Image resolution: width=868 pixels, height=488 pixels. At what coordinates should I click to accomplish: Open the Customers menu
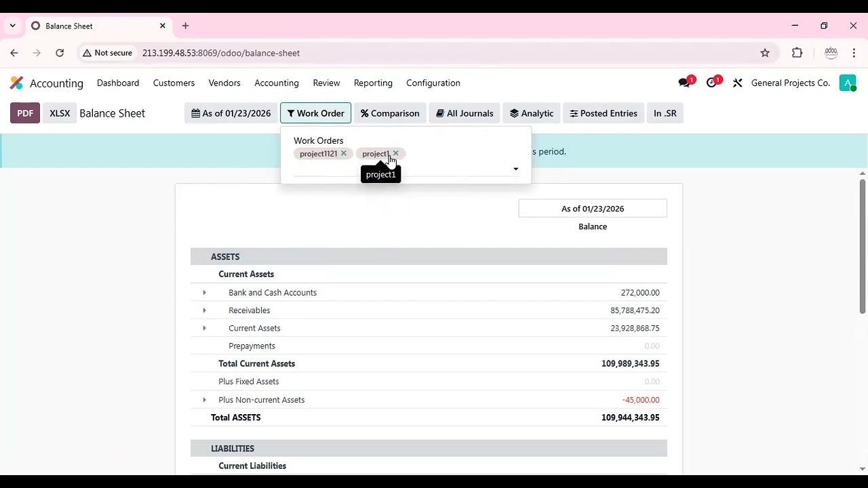point(174,83)
